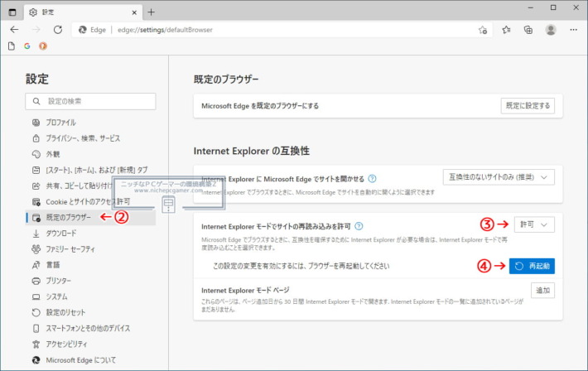Click the browser refresh icon

[x=57, y=29]
